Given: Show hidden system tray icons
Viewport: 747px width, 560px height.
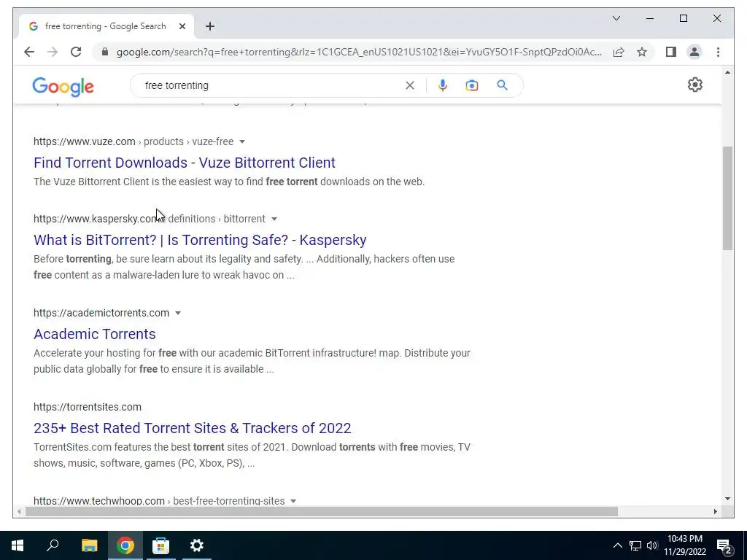Looking at the screenshot, I should coord(617,545).
